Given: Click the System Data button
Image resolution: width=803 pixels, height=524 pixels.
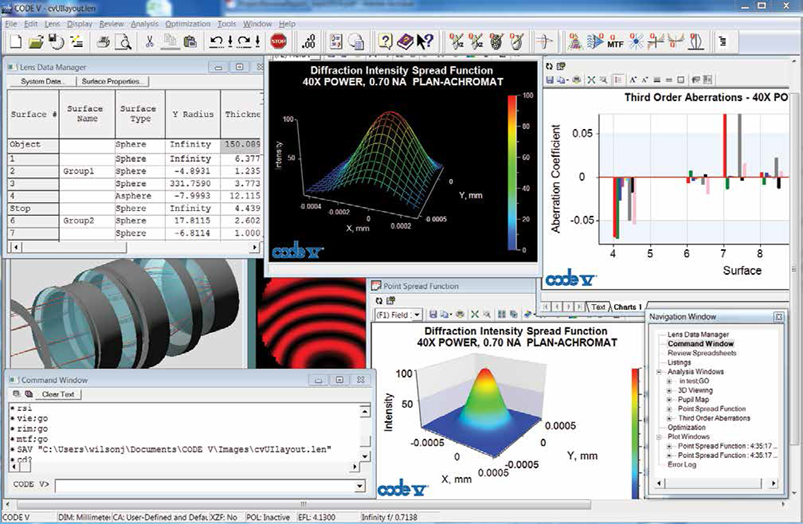Looking at the screenshot, I should coord(41,81).
